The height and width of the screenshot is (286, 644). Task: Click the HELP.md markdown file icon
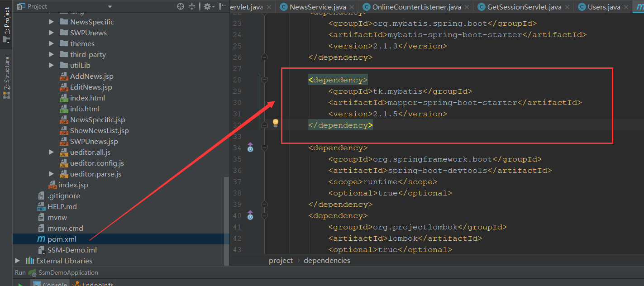point(41,207)
